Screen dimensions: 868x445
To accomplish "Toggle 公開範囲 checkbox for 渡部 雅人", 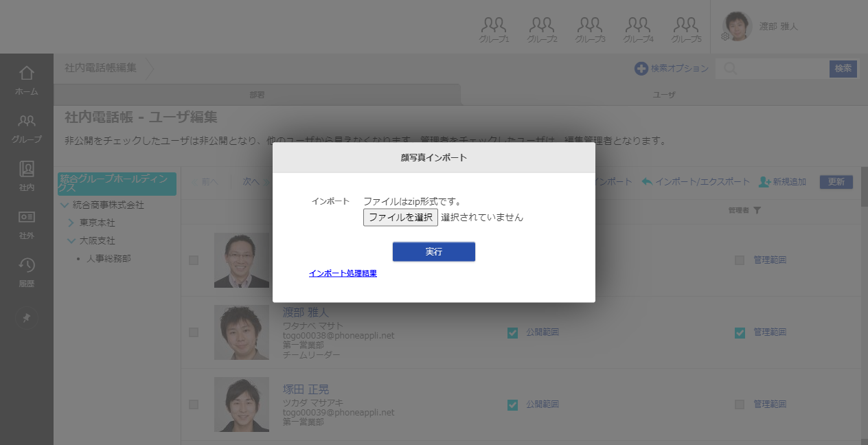I will pyautogui.click(x=512, y=332).
